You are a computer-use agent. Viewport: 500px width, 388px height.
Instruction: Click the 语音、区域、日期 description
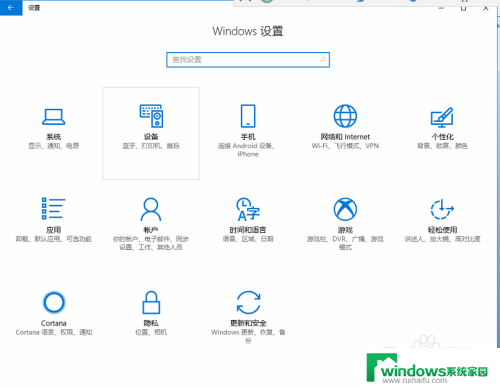pyautogui.click(x=248, y=239)
